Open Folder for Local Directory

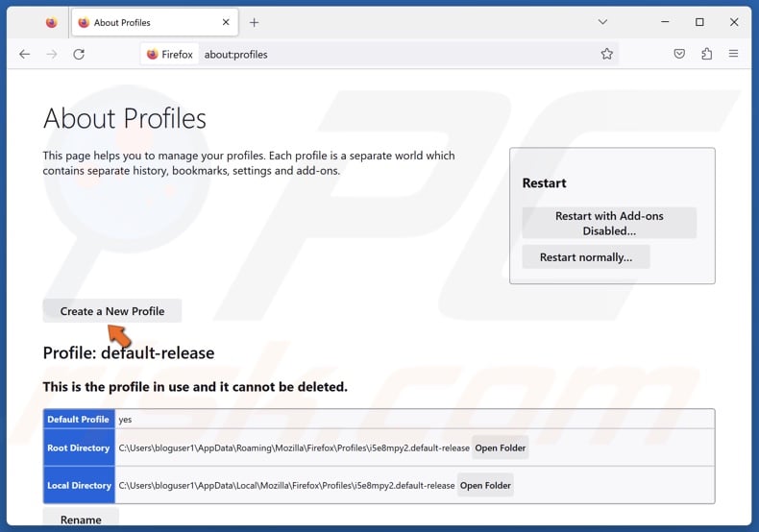tap(485, 485)
